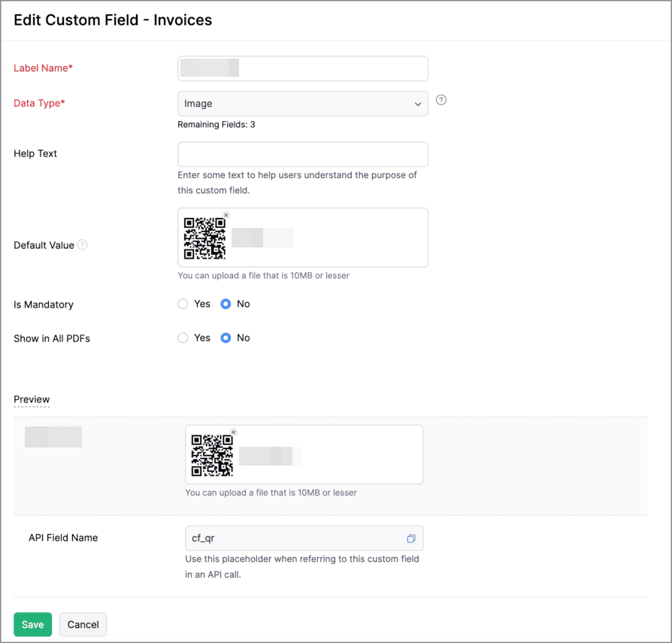Select No for Show in All PDFs
The image size is (672, 643).
[226, 338]
